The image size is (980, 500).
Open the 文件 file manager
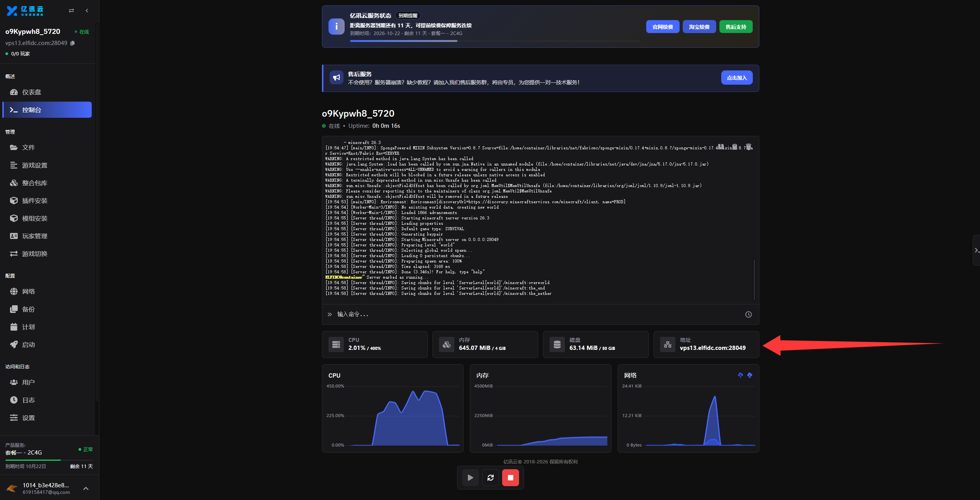pos(47,147)
